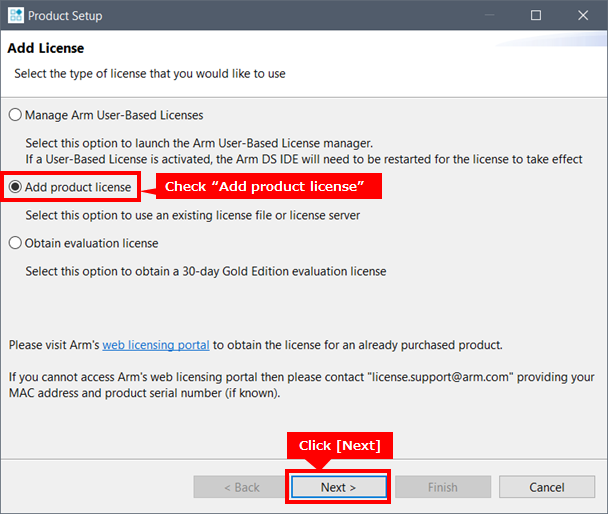This screenshot has height=514, width=608.
Task: Click the Product Setup title bar icon
Action: coord(15,16)
